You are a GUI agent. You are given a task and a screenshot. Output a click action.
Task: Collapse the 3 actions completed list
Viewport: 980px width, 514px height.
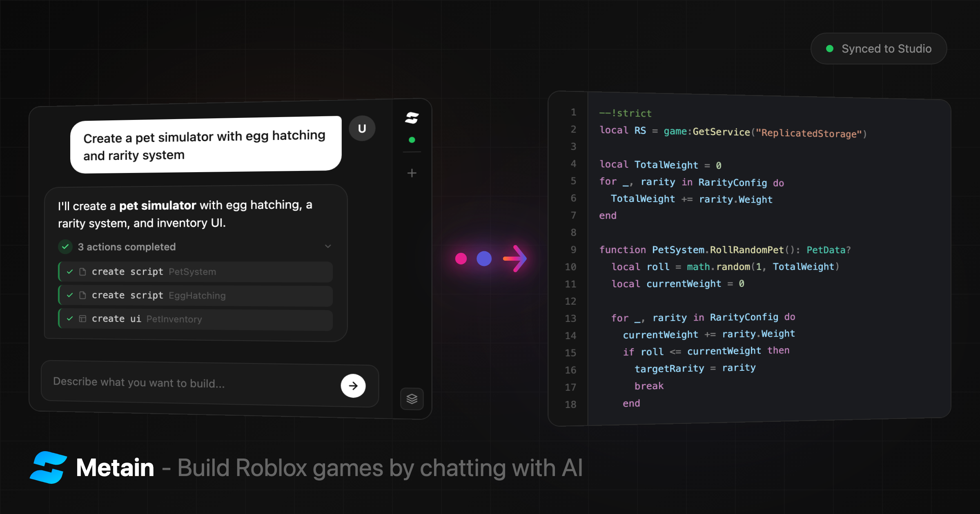pos(328,246)
